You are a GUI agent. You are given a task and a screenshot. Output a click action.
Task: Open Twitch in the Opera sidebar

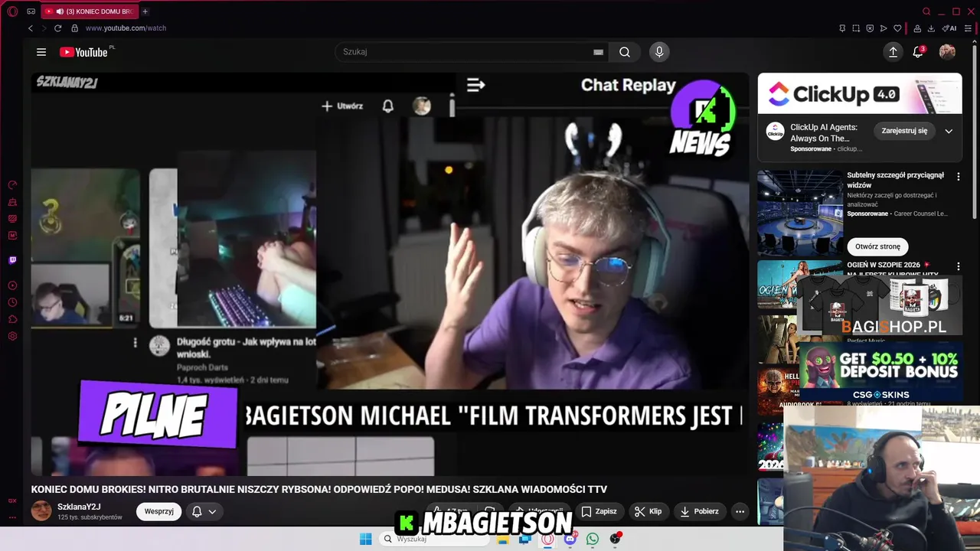tap(12, 260)
